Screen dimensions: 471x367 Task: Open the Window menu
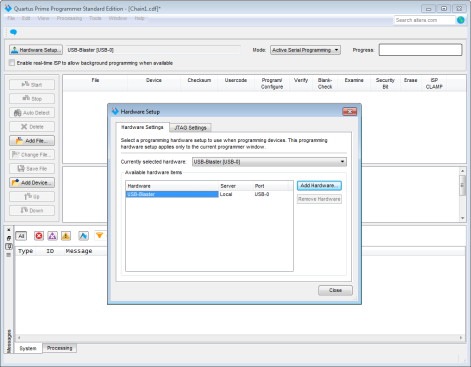[118, 18]
